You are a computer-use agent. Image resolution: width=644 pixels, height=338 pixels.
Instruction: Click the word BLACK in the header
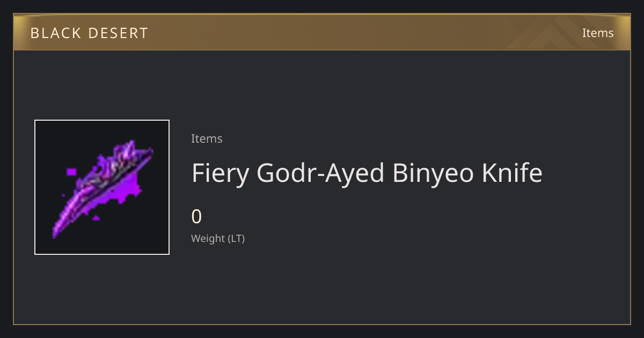click(56, 33)
